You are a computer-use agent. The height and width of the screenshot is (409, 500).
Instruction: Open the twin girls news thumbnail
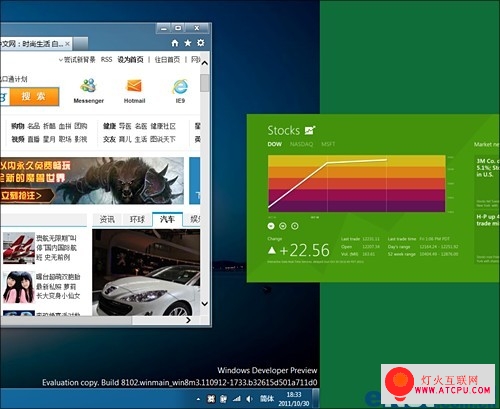pos(19,287)
